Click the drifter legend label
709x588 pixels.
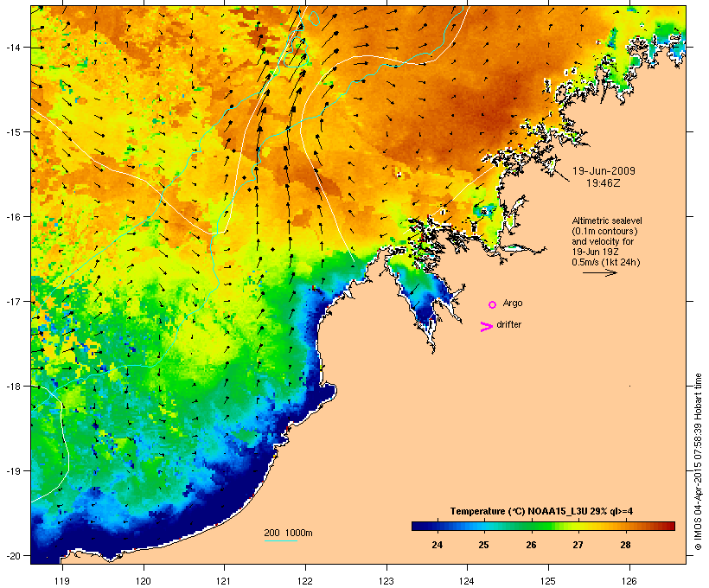[508, 324]
